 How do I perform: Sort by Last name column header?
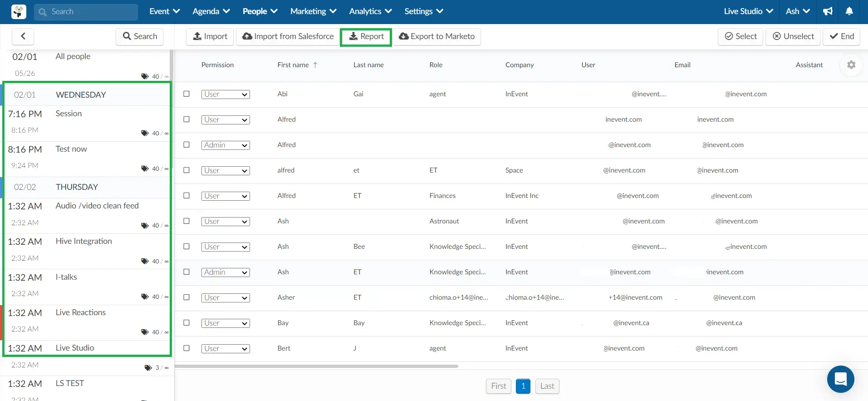click(368, 65)
